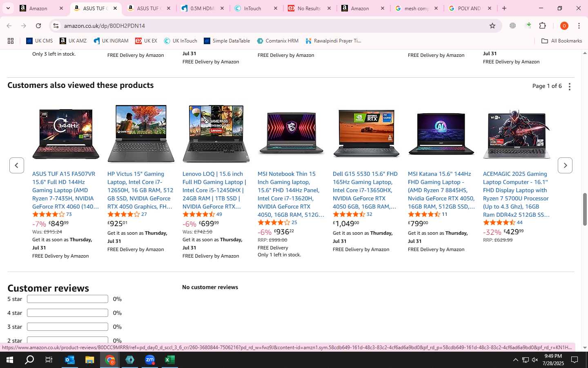Open the UK EX bookmark
The width and height of the screenshot is (588, 368).
[146, 41]
